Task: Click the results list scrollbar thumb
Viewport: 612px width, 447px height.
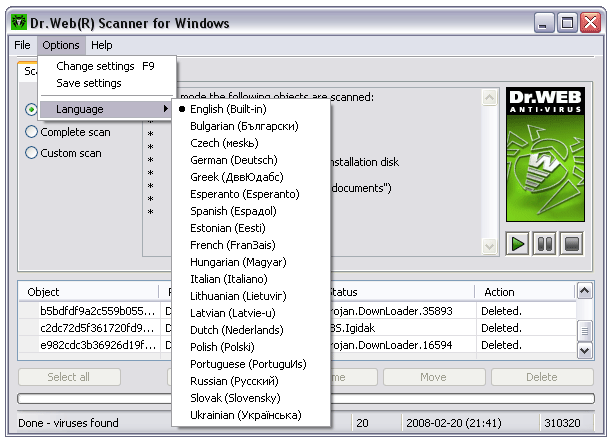Action: coord(585,331)
